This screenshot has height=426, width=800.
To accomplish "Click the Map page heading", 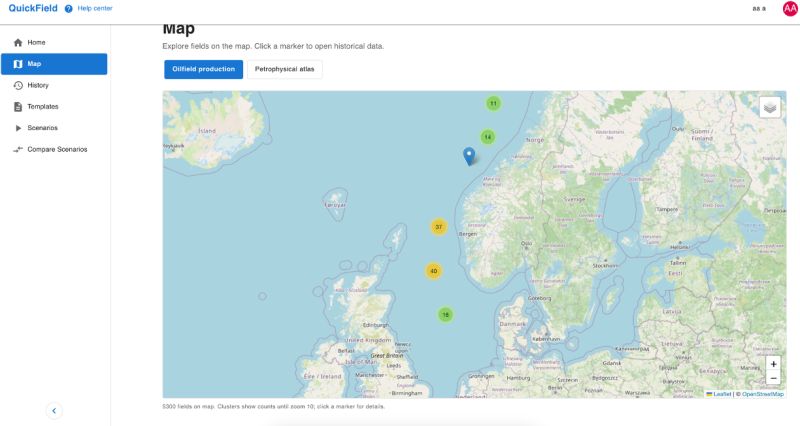I will point(179,29).
